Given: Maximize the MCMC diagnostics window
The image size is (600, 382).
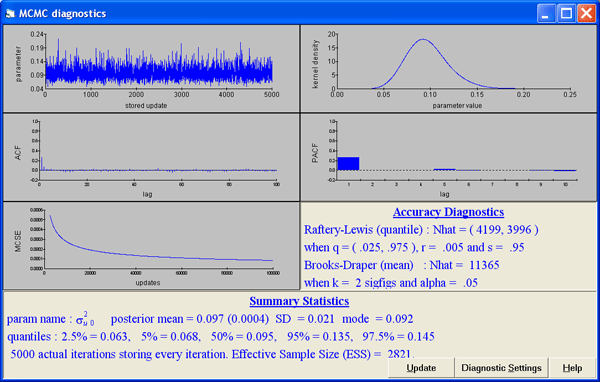Looking at the screenshot, I should [x=566, y=14].
